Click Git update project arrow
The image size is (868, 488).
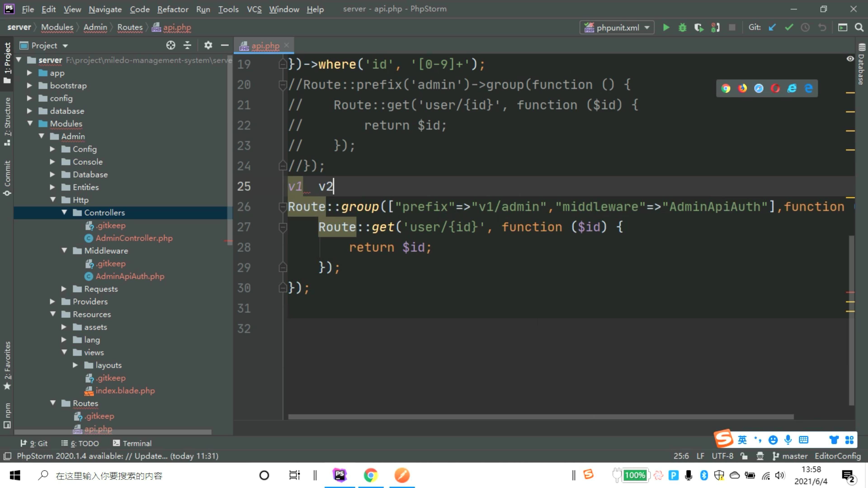click(772, 28)
